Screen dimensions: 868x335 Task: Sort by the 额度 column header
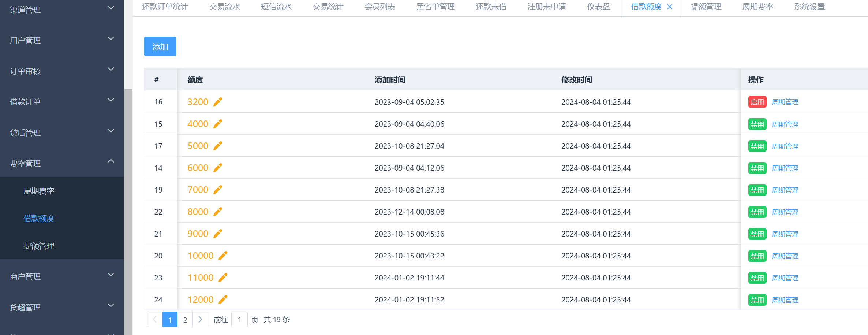pos(195,80)
